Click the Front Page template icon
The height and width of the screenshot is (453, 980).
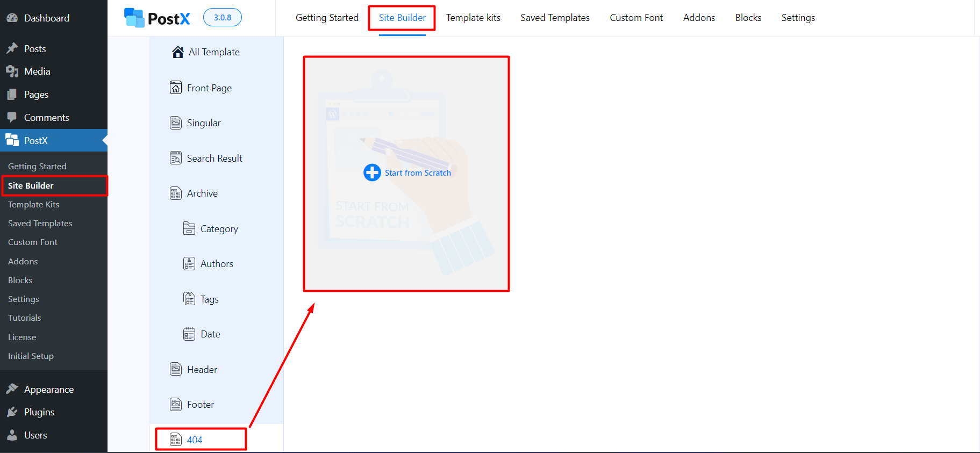[x=176, y=88]
